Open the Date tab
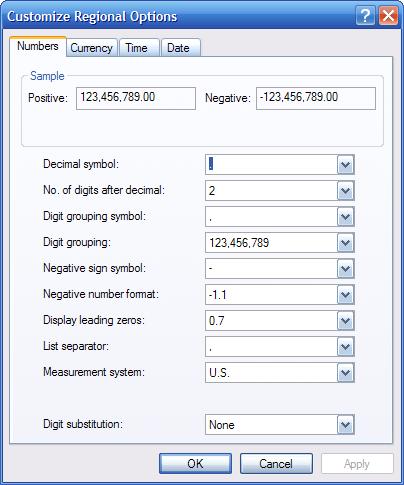Viewport: 404px width, 485px height. (181, 48)
